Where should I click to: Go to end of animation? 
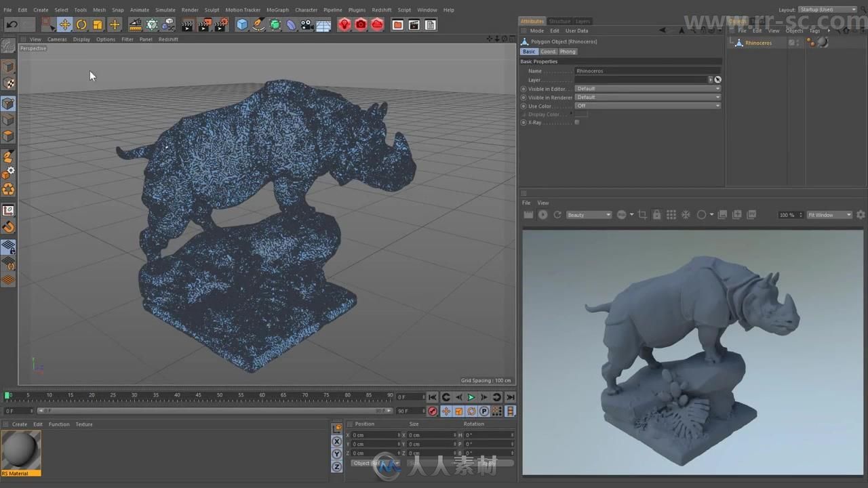pyautogui.click(x=510, y=397)
